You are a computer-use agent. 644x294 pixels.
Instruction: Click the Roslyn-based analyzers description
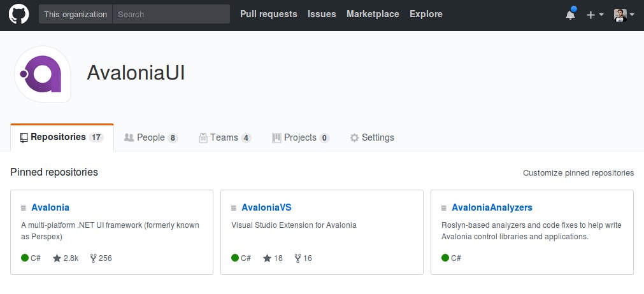tap(531, 231)
